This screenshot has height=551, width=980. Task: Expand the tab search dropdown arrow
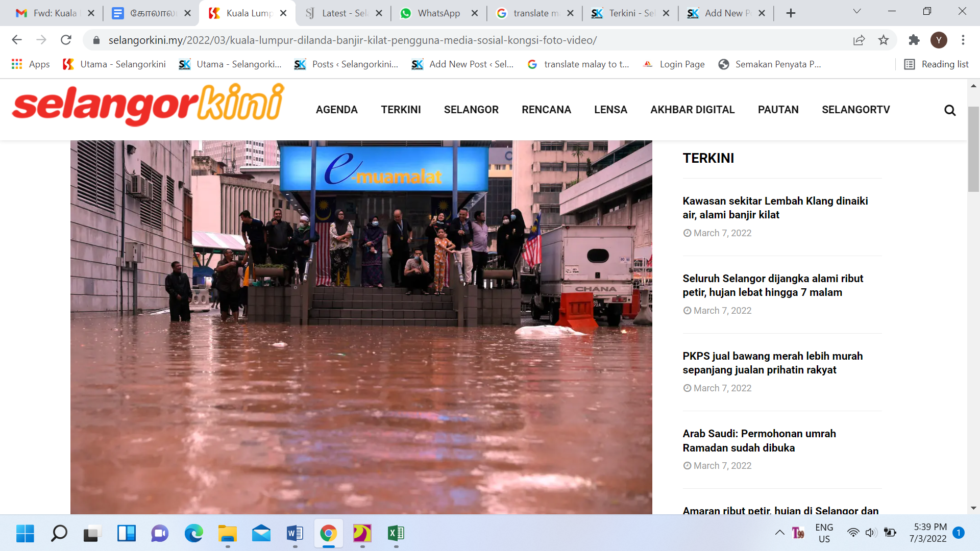click(857, 12)
